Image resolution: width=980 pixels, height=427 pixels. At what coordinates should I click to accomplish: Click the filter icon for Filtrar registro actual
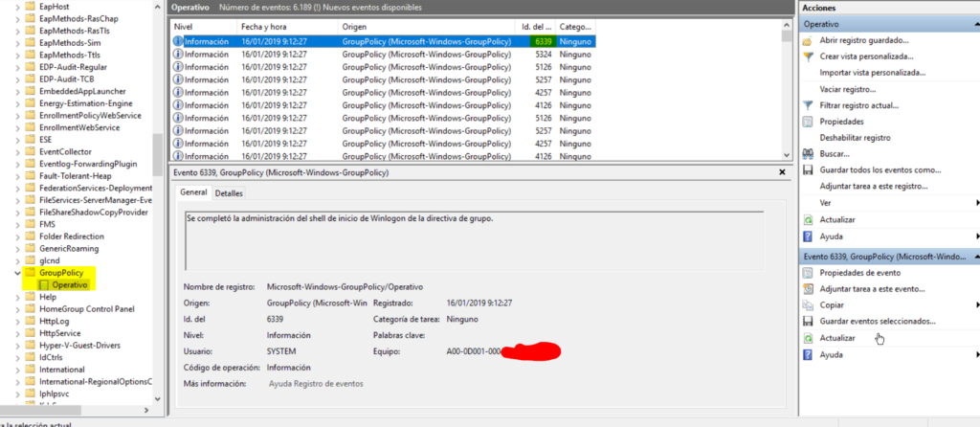pos(809,105)
